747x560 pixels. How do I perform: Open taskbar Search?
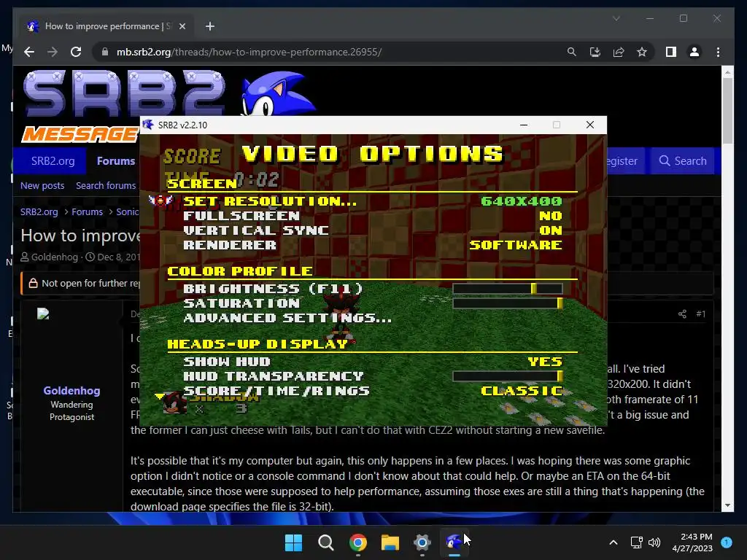tap(326, 542)
